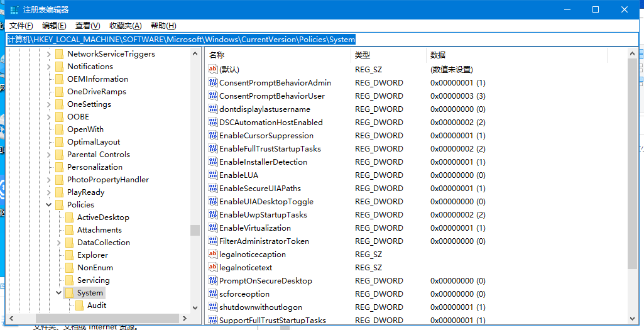Select the ConsentPromptBehaviorUser value icon
This screenshot has width=644, height=330.
coord(213,96)
